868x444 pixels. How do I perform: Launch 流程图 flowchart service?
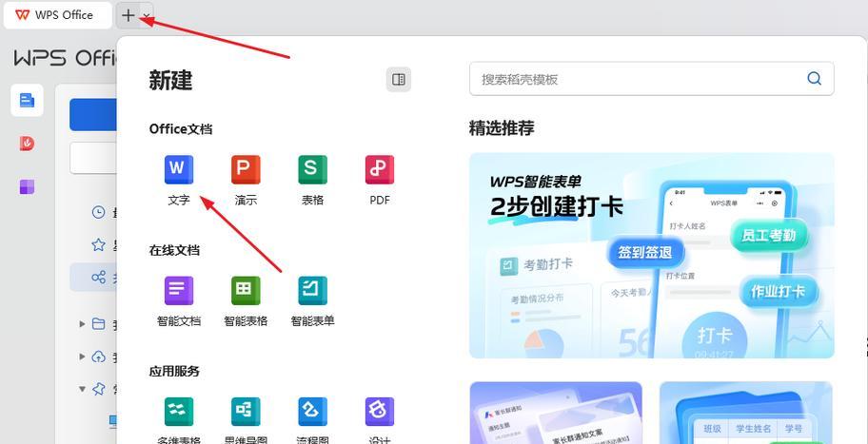click(x=313, y=421)
